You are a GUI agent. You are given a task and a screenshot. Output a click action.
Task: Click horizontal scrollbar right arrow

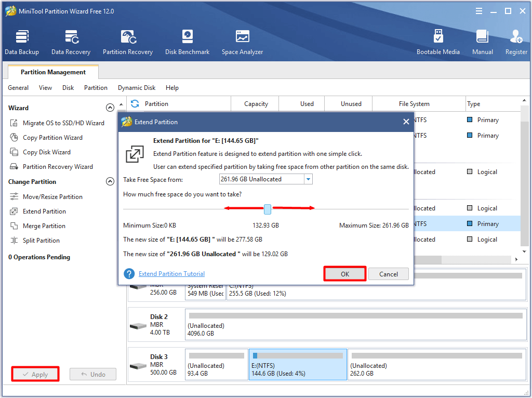pos(516,260)
